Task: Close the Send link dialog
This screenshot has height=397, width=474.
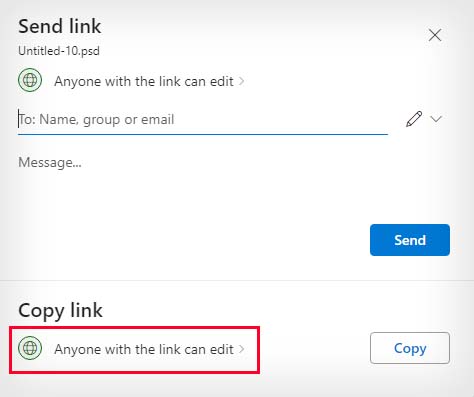Action: pyautogui.click(x=435, y=35)
